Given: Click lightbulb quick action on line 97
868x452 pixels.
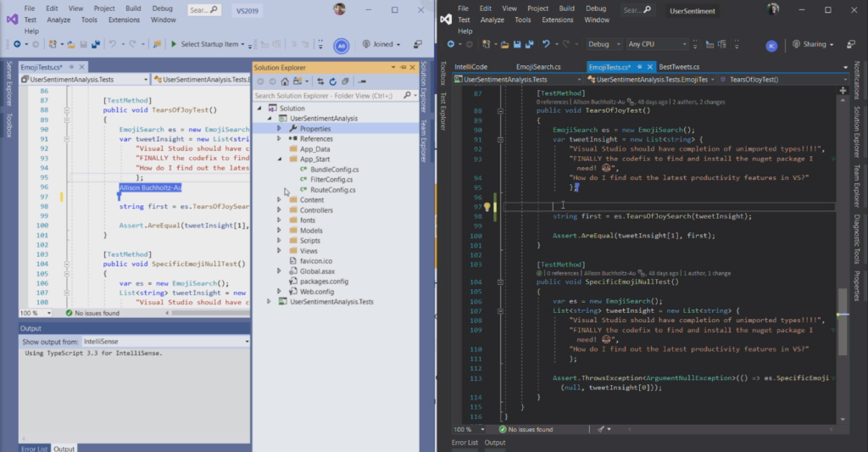Looking at the screenshot, I should (x=487, y=207).
